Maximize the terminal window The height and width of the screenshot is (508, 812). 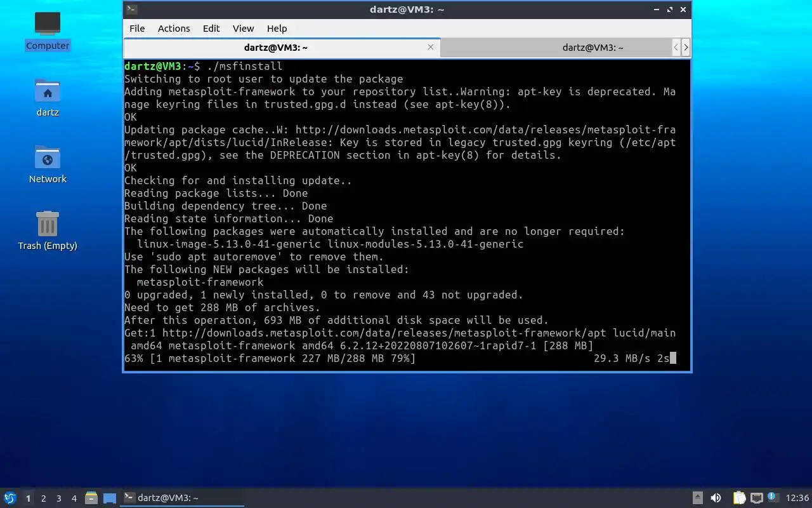[x=670, y=10]
